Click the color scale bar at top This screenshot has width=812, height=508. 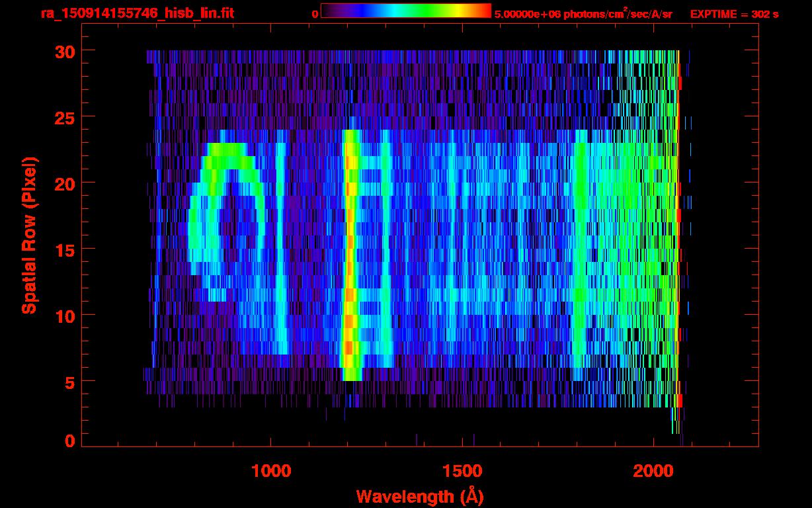point(406,11)
